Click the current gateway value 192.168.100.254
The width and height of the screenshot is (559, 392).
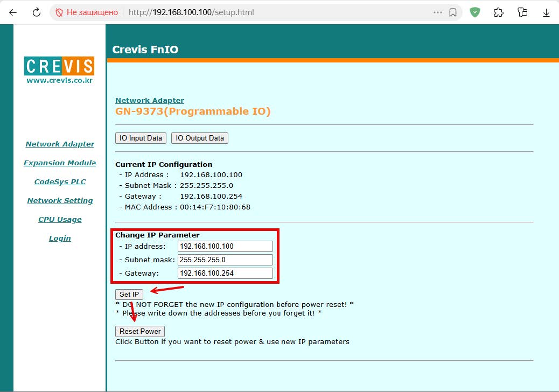point(211,197)
